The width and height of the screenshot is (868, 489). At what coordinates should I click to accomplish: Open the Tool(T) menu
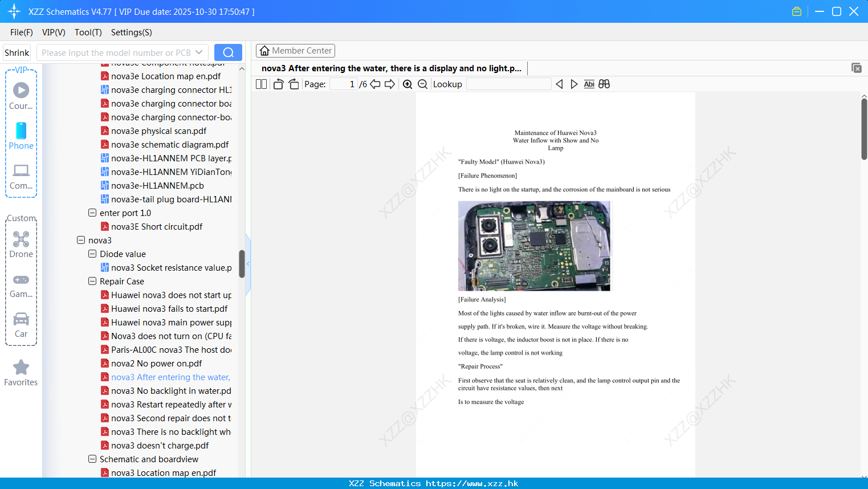[88, 32]
